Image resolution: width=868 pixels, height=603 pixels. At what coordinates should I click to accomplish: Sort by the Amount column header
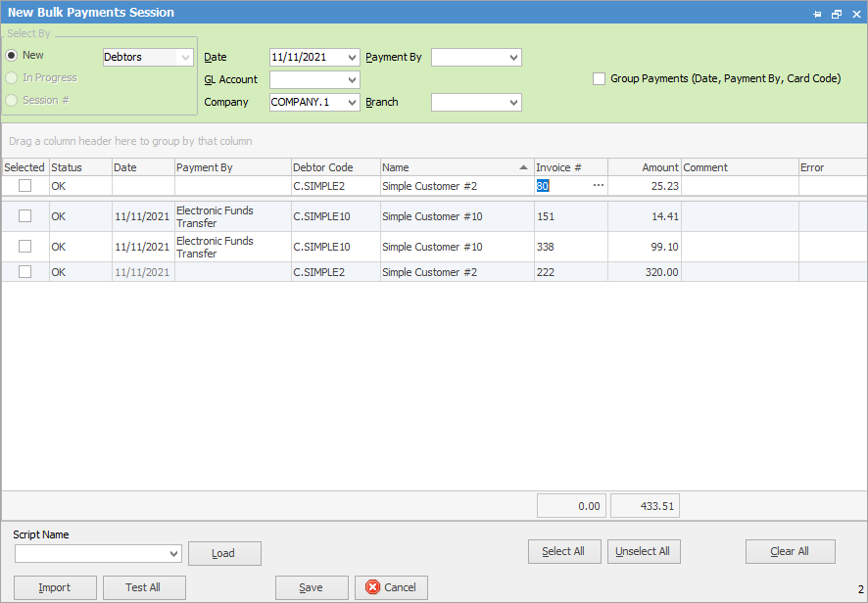(x=644, y=167)
